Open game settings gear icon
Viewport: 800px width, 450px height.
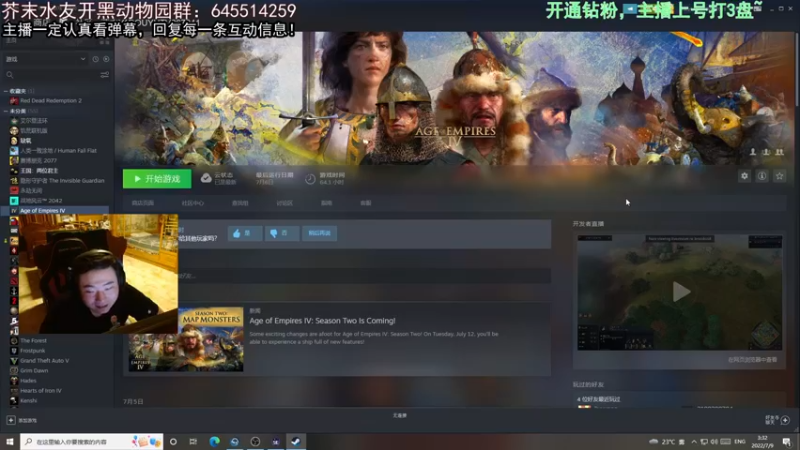[744, 176]
